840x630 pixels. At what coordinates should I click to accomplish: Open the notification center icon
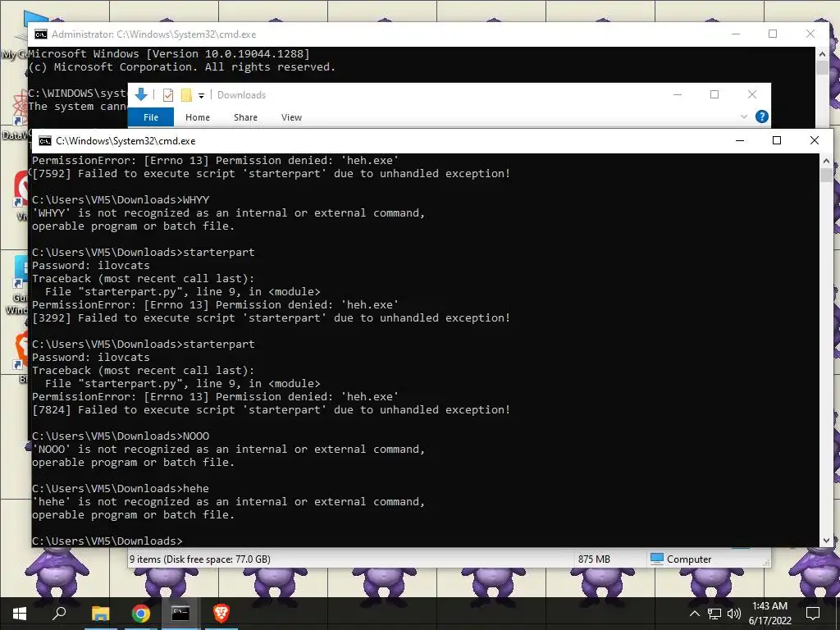point(813,614)
